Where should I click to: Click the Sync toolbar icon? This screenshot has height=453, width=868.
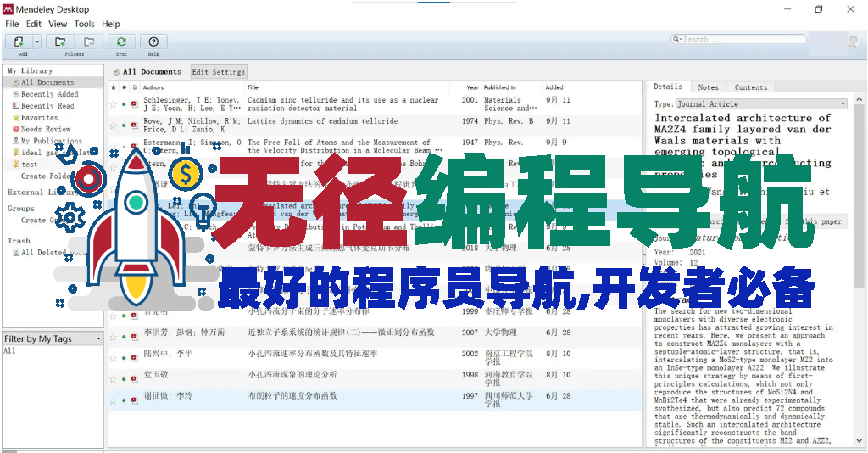point(121,42)
